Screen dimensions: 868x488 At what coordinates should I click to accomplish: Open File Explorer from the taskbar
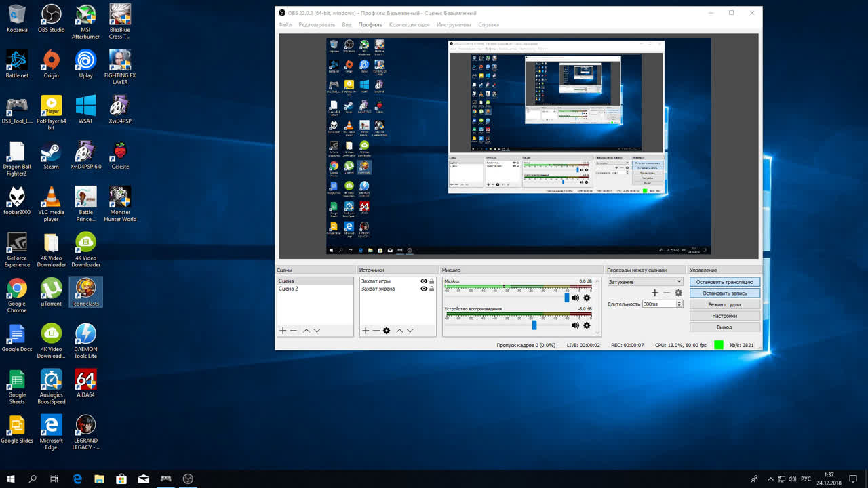tap(99, 479)
